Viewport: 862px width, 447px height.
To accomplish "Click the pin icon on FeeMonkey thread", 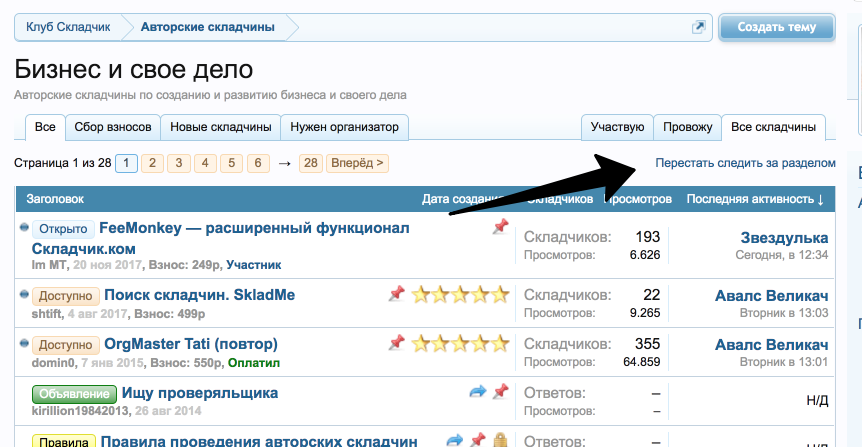I will (x=501, y=228).
